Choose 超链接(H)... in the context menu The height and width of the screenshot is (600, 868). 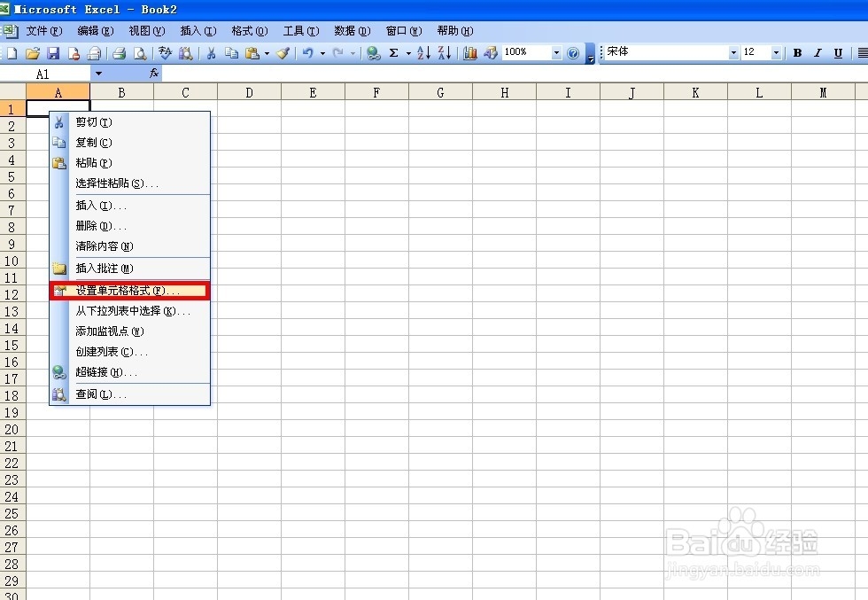(130, 372)
